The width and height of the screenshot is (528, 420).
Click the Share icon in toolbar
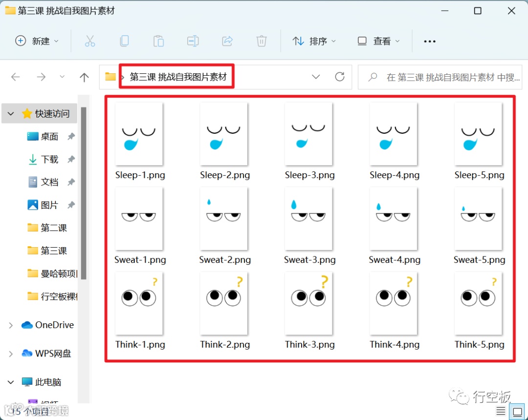[227, 41]
